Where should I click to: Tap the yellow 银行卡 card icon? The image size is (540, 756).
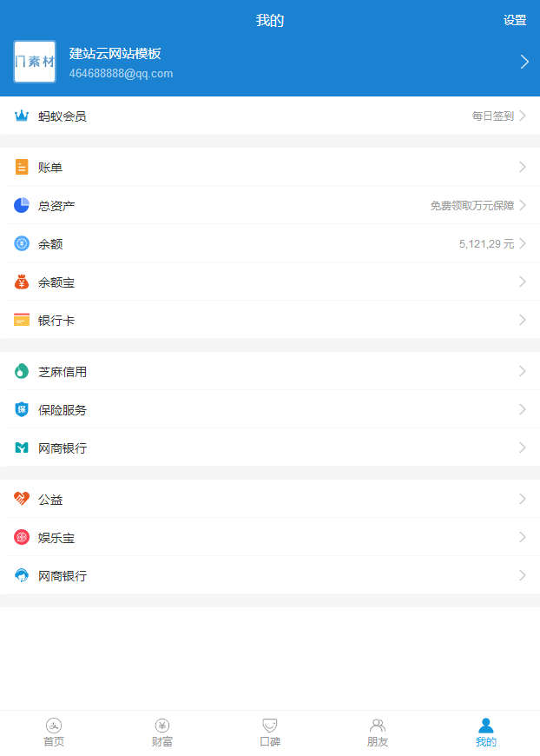[x=22, y=321]
